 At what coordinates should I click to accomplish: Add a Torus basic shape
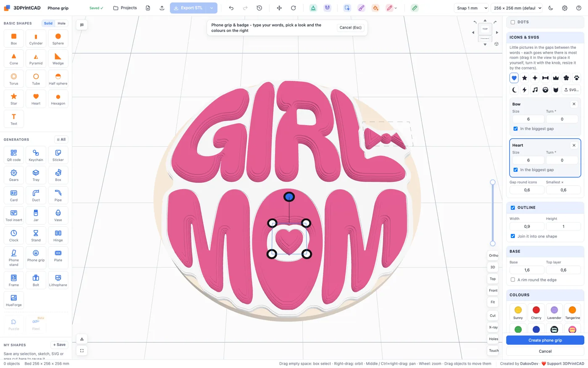coord(14,78)
